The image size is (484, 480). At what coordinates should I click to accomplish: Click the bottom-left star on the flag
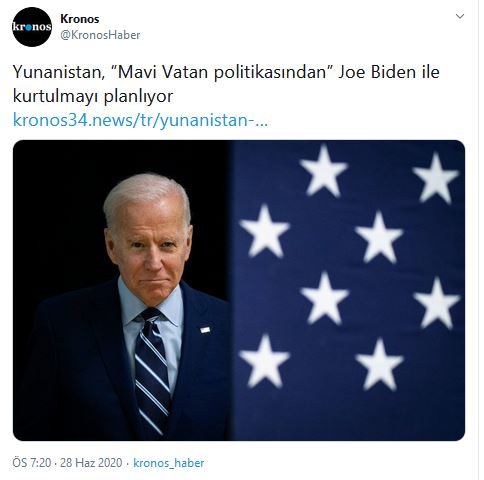coord(265,361)
